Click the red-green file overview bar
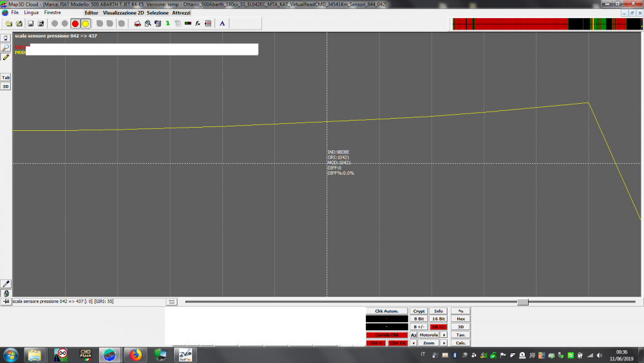 [x=547, y=24]
